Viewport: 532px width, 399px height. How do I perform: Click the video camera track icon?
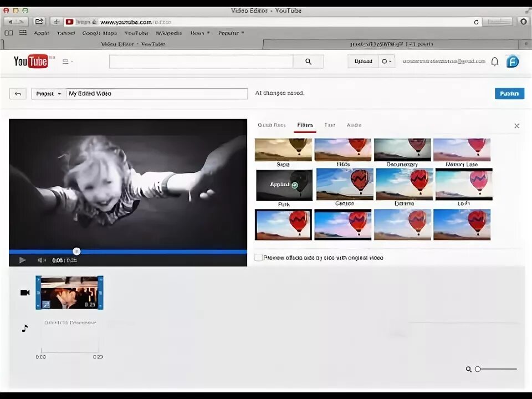[25, 293]
